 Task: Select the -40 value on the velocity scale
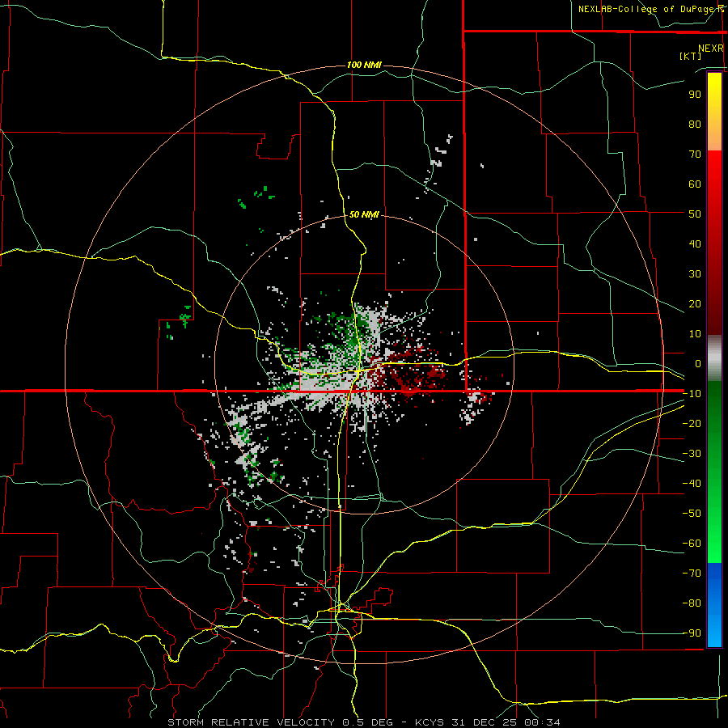click(x=692, y=484)
